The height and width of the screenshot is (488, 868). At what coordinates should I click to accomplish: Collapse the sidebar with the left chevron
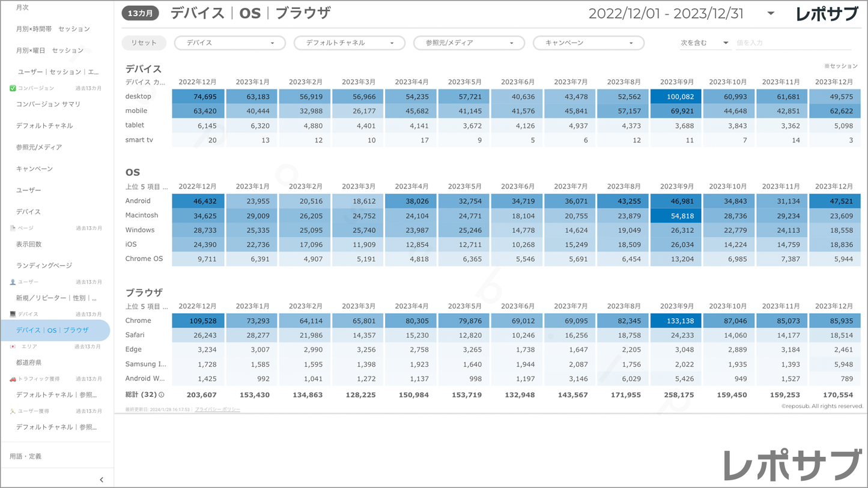(102, 480)
